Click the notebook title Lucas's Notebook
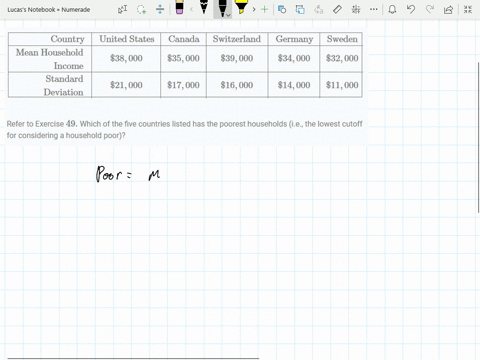The image size is (480, 360). tap(49, 10)
